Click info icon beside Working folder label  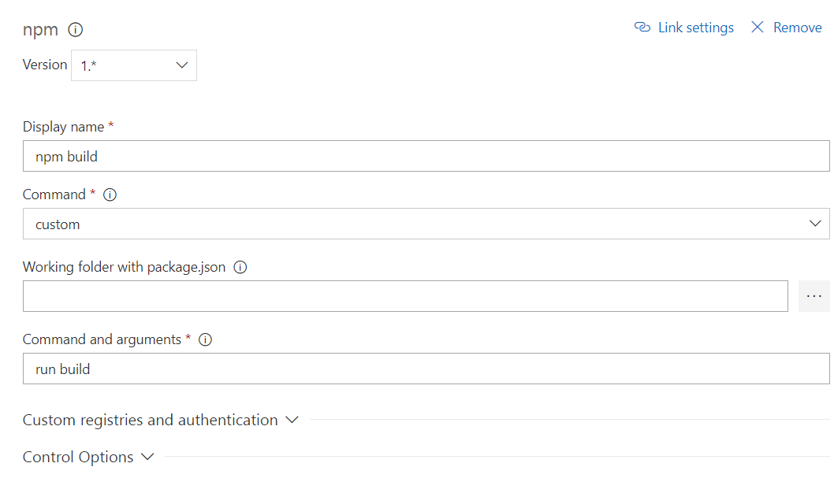pyautogui.click(x=240, y=267)
